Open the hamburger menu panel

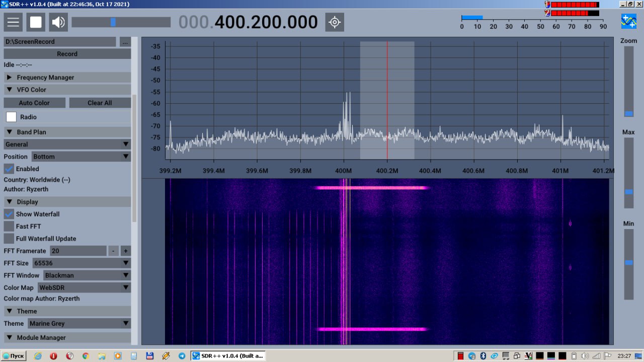point(13,22)
